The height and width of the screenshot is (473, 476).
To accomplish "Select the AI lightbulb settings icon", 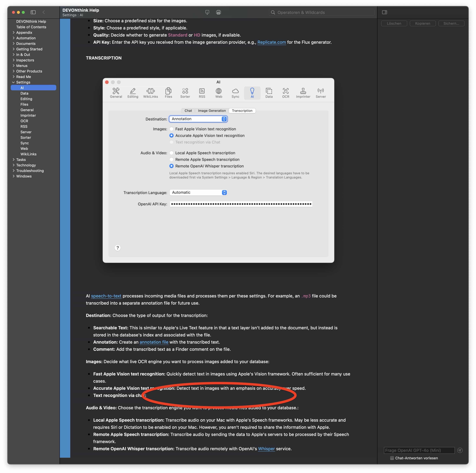I will coord(252,93).
